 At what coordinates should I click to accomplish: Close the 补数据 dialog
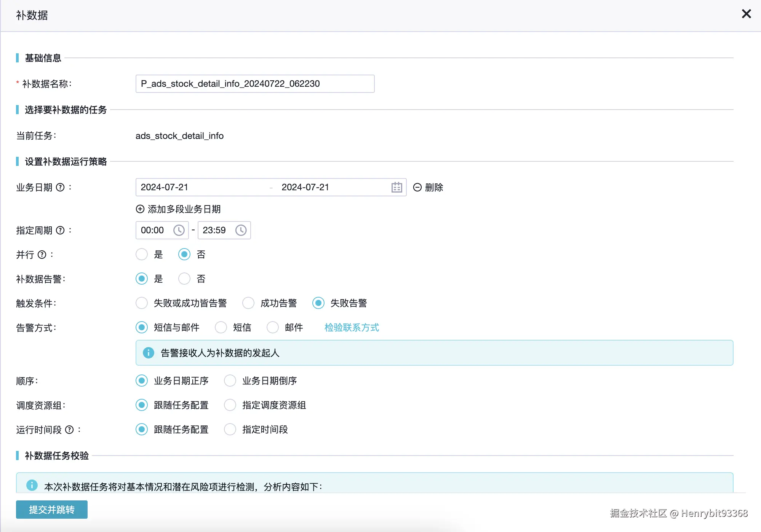coord(746,14)
